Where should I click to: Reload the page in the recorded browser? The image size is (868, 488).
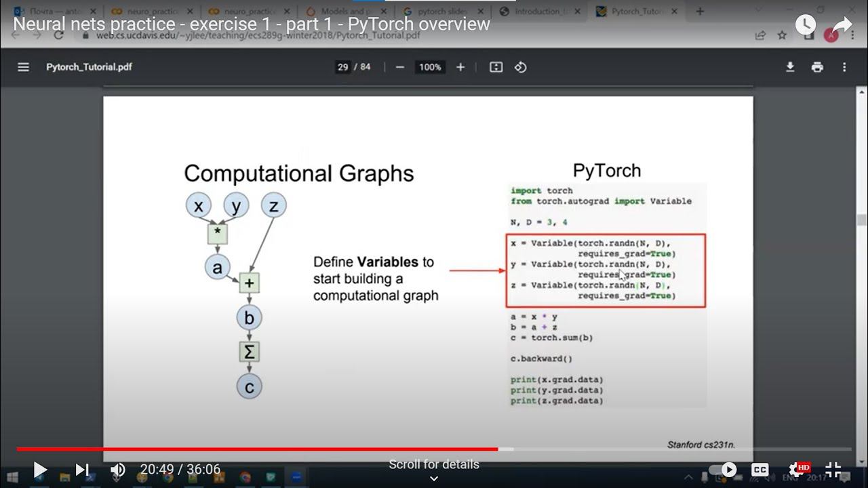tap(58, 35)
